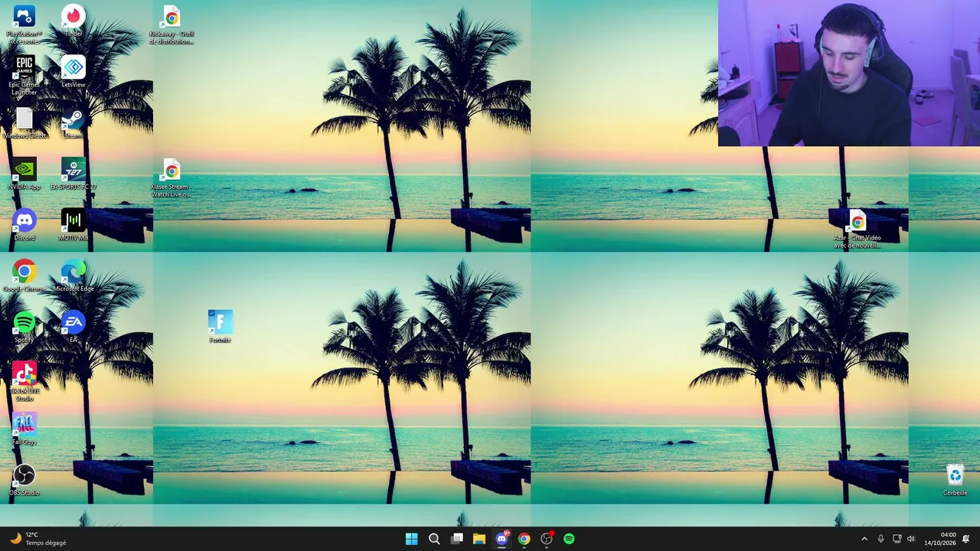Open network settings from the tray icon
This screenshot has width=980, height=551.
(x=897, y=539)
